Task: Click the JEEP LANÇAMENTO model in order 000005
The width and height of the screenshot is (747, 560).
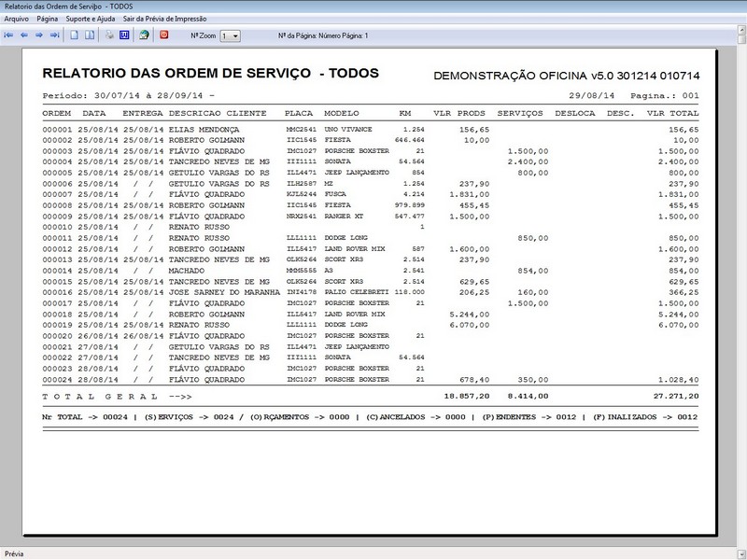Action: tap(357, 173)
